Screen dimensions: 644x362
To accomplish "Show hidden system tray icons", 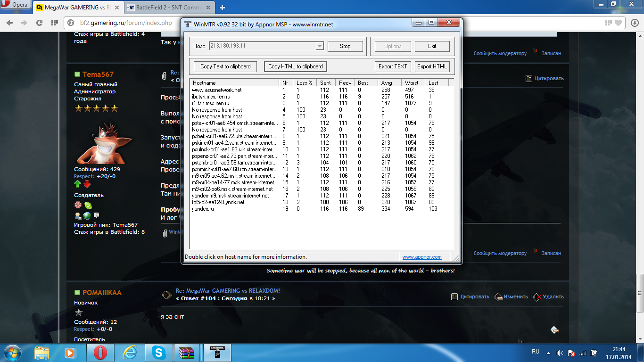I will click(548, 353).
